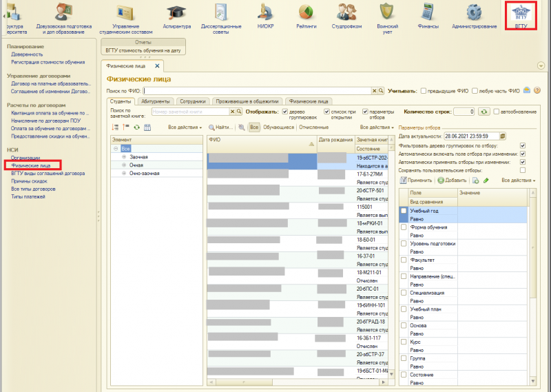Collapse the Все tree root node

(116, 149)
